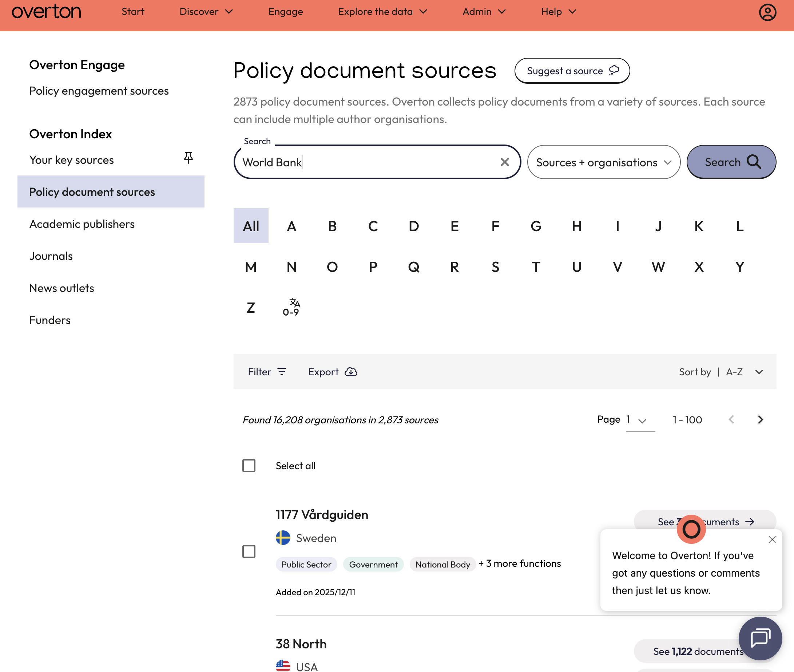Viewport: 794px width, 672px height.
Task: Open the Sources + organisations dropdown
Action: (604, 162)
